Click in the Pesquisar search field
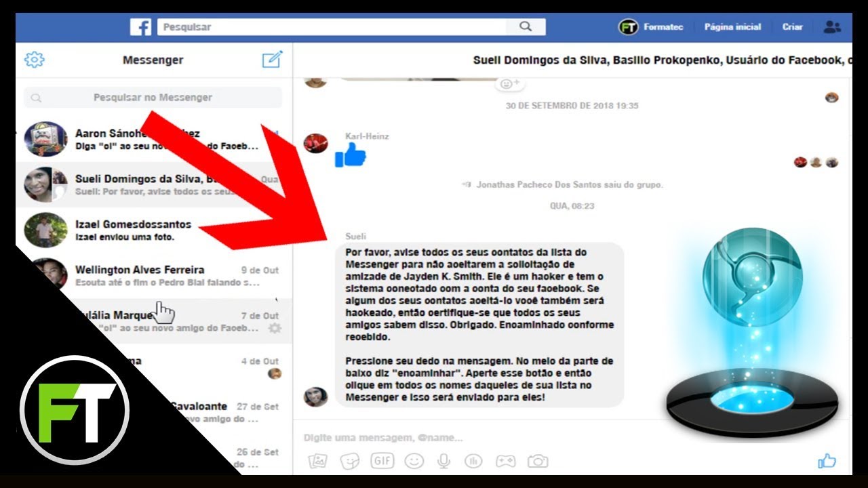 click(332, 26)
